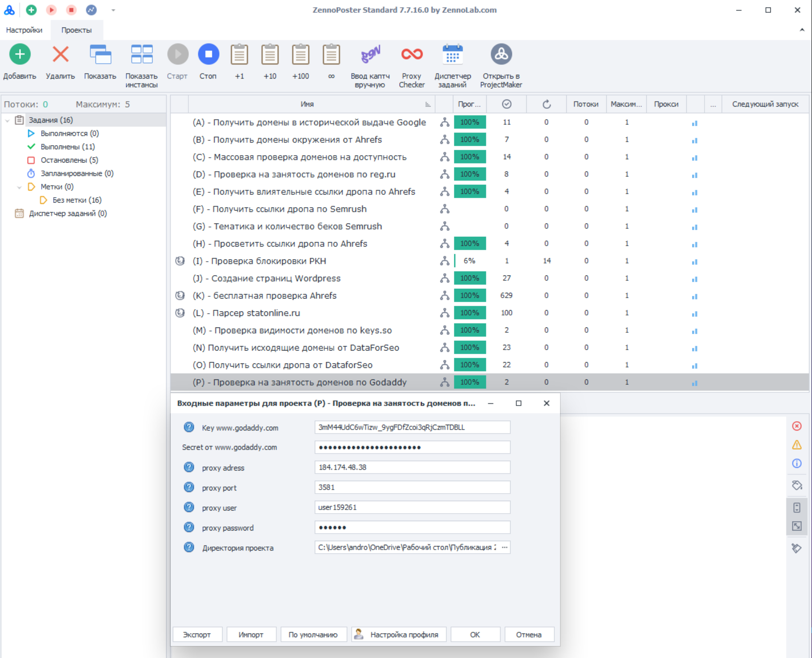Screen dimensions: 812x658
Task: Click help icon next to proxy adress
Action: (189, 467)
